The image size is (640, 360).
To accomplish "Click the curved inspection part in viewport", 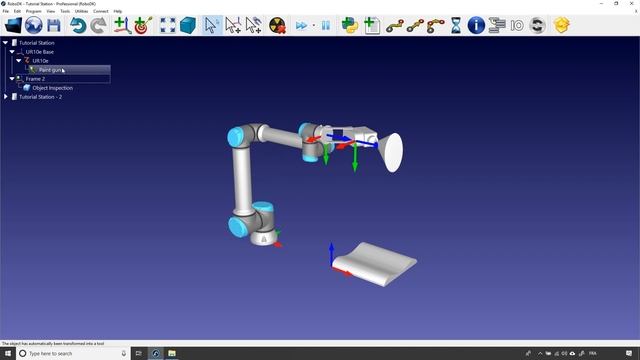I will point(376,264).
